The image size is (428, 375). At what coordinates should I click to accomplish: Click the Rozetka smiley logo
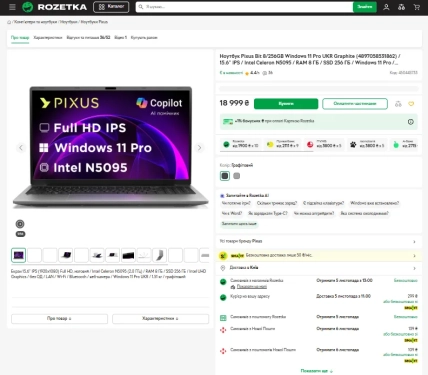(x=27, y=7)
